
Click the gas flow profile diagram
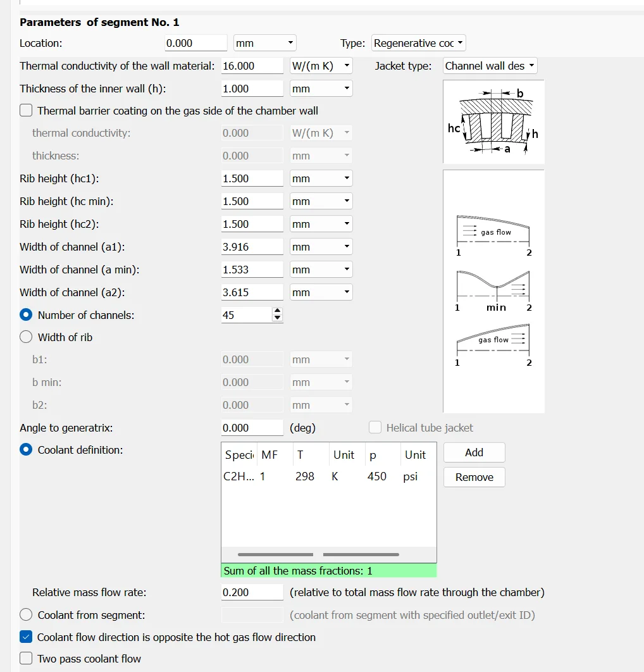click(493, 291)
